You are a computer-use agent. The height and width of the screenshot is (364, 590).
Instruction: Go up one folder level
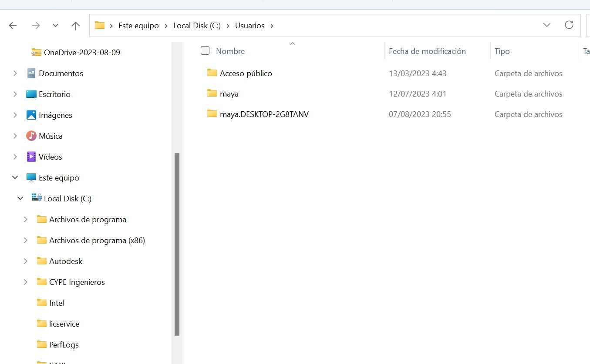pos(76,26)
